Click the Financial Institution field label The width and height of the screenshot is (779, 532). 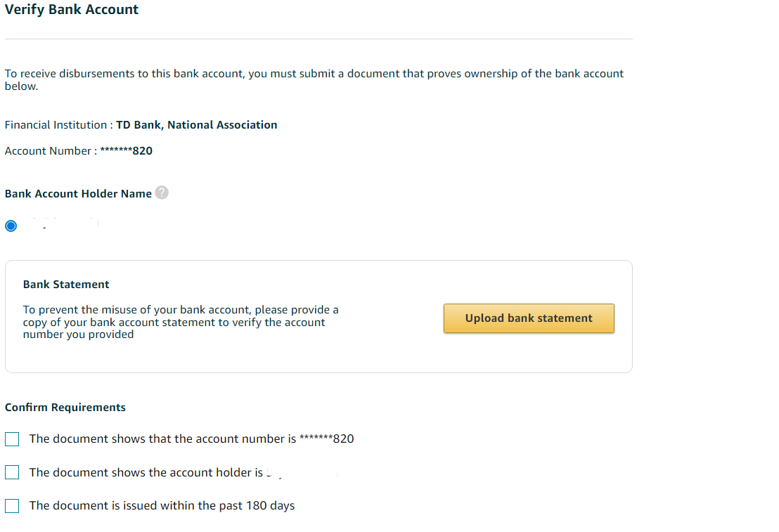[56, 125]
